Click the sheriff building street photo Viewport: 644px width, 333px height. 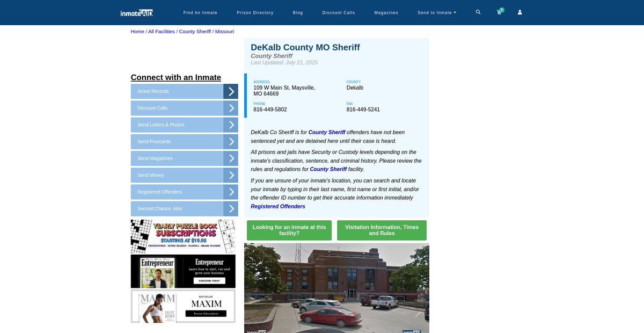pyautogui.click(x=336, y=288)
